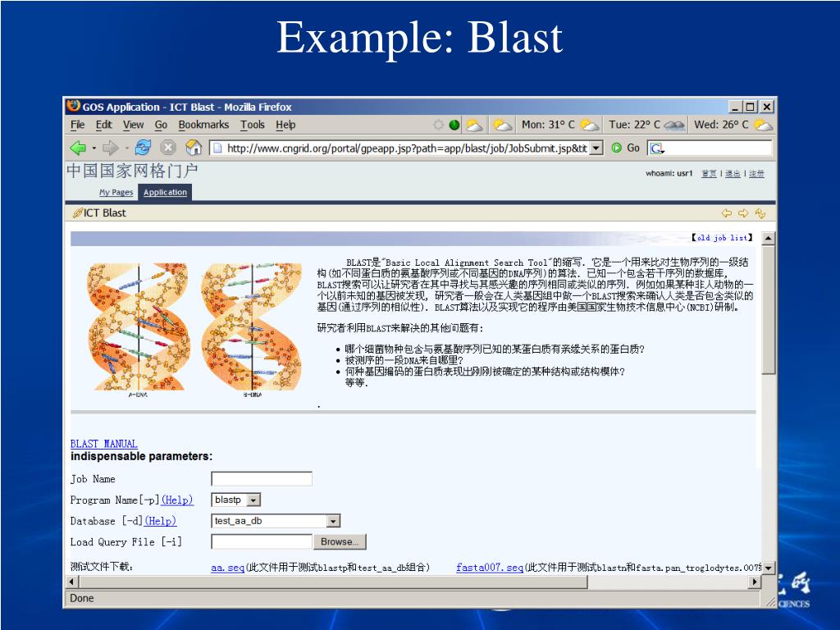Click Wednesday's partly sunny weather icon
Viewport: 840px width, 630px height.
tap(763, 126)
